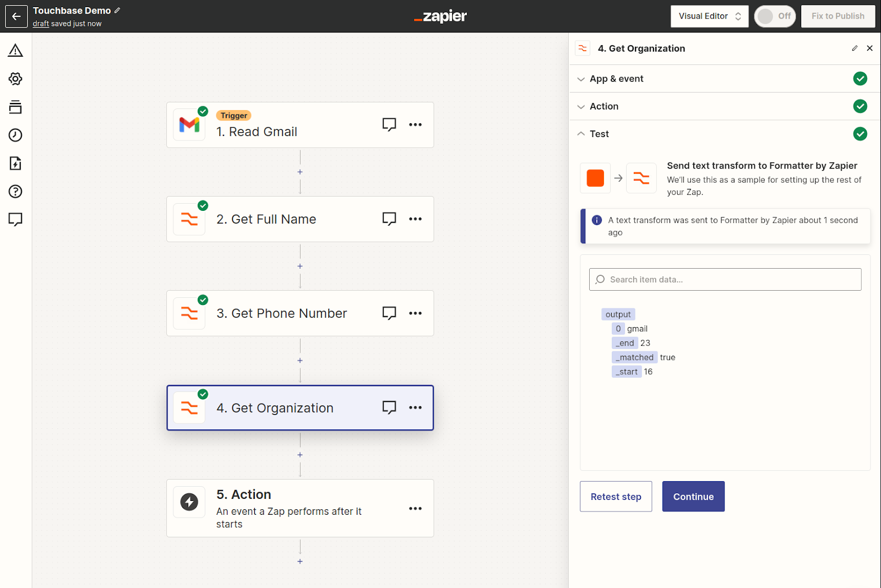Click the info icon in sent notification

pos(597,220)
